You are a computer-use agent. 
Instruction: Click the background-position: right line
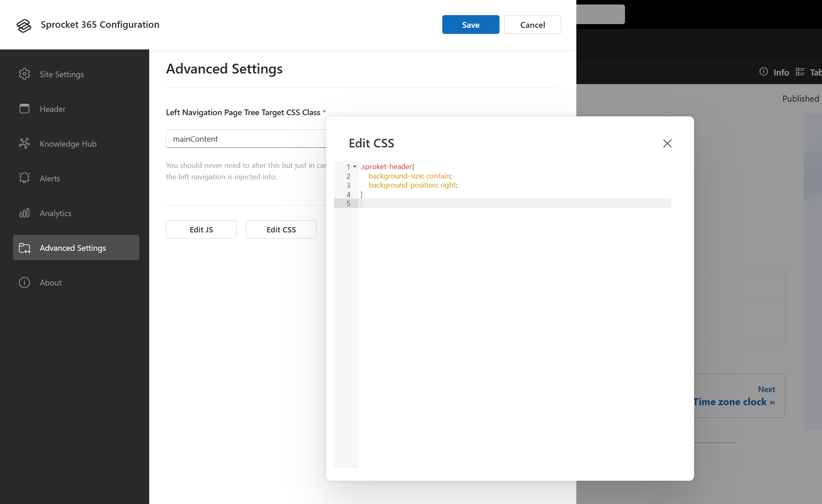tap(413, 185)
